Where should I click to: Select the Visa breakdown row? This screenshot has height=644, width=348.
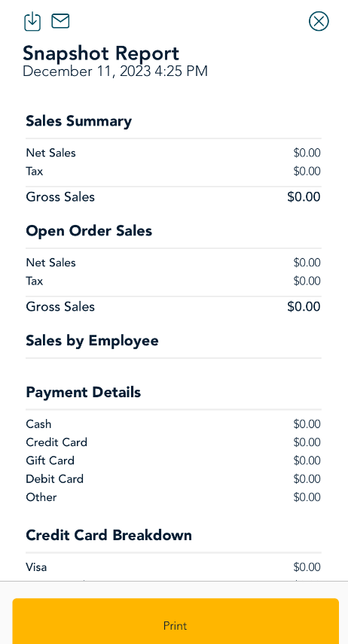(x=173, y=567)
